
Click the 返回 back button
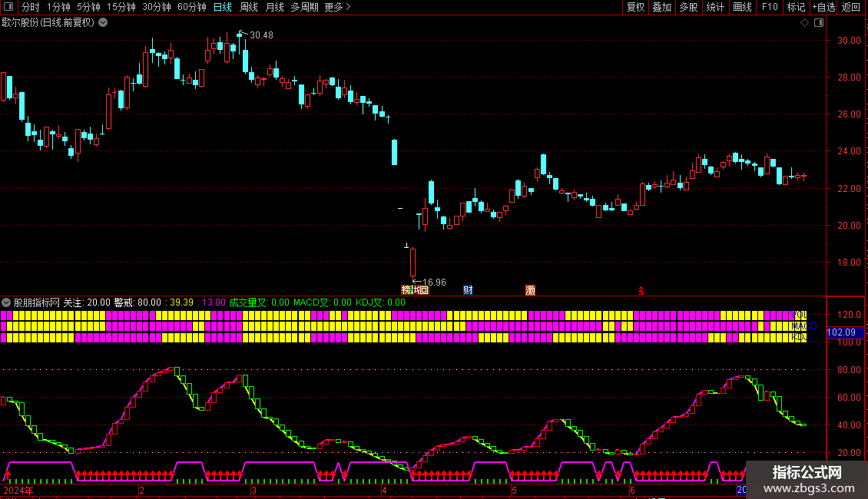[851, 7]
